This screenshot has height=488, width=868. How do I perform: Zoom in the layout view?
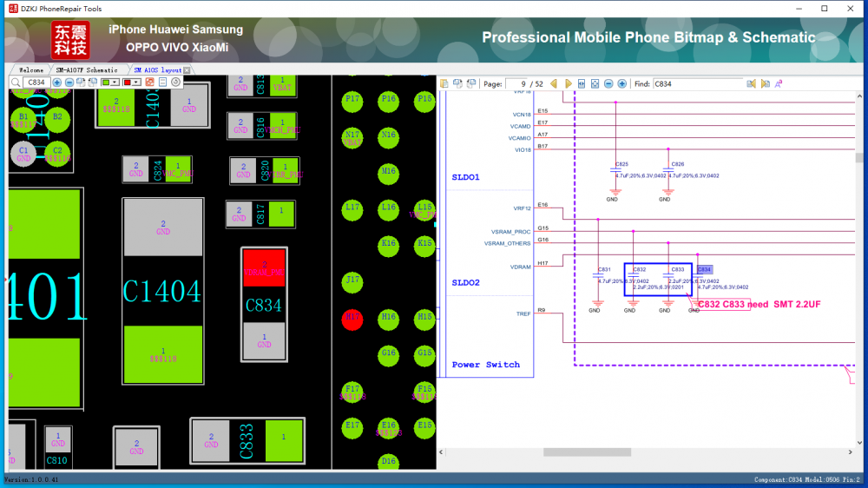pyautogui.click(x=57, y=82)
